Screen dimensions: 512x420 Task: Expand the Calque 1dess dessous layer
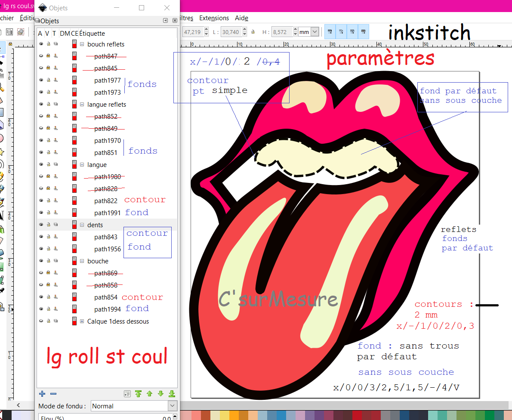[x=82, y=321]
